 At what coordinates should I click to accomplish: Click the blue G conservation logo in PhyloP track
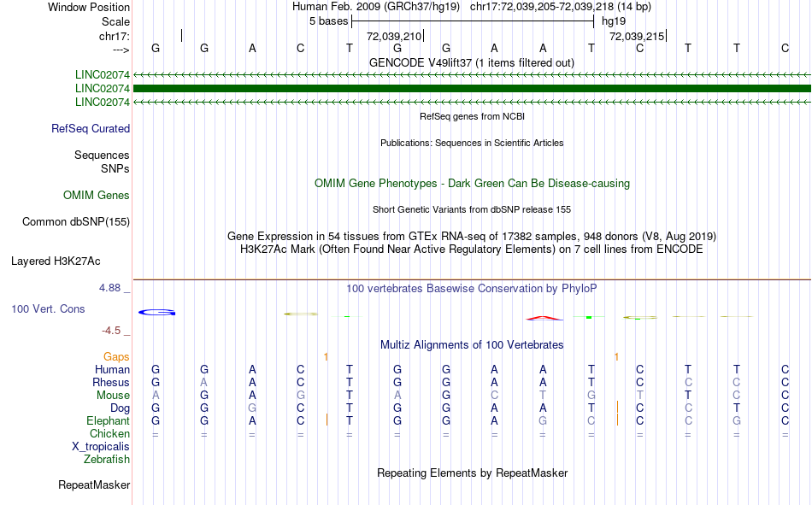[157, 313]
